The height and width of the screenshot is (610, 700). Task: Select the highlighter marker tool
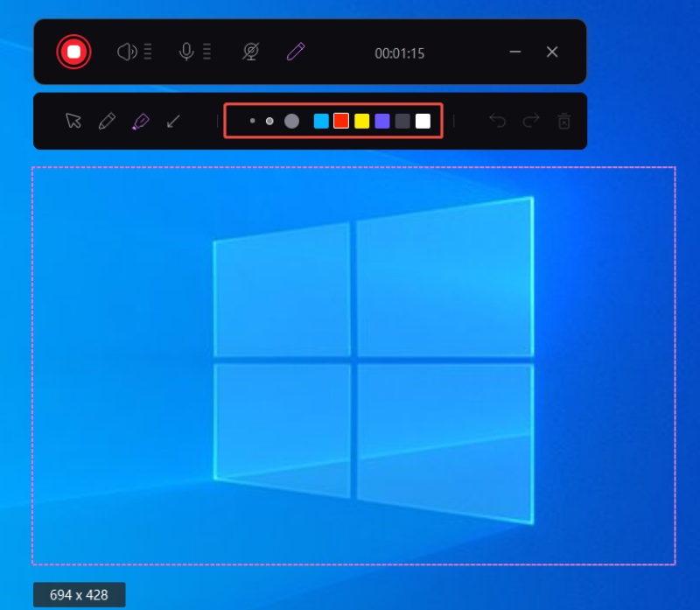[x=140, y=121]
